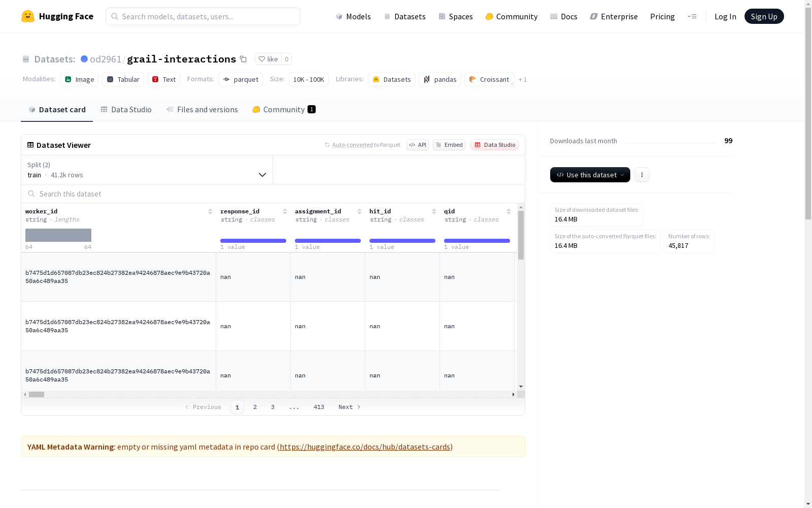812x508 pixels.
Task: Open the Models page
Action: click(353, 16)
